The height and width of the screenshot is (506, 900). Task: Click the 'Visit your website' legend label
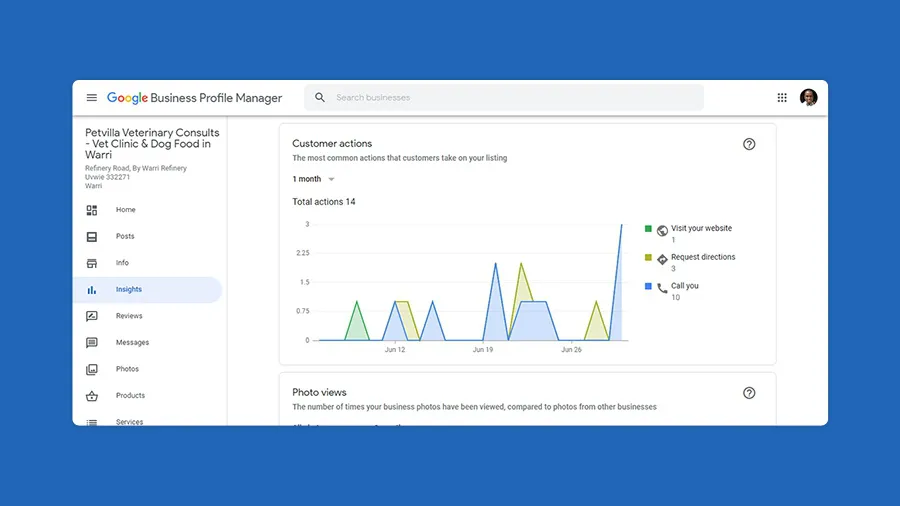click(701, 228)
